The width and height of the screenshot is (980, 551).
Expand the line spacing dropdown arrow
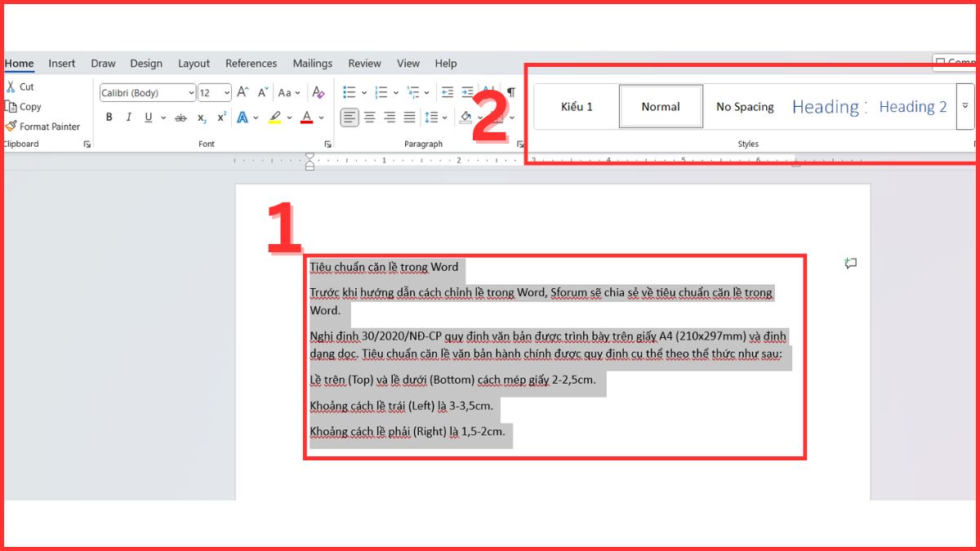(445, 118)
